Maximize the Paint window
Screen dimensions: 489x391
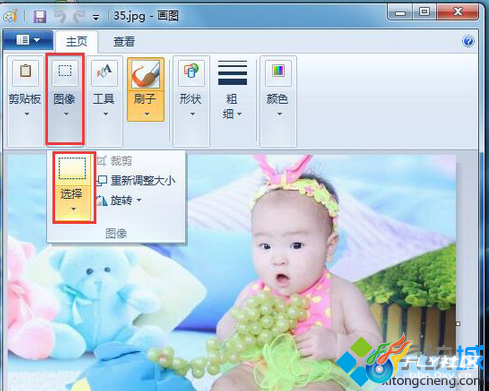pyautogui.click(x=425, y=13)
